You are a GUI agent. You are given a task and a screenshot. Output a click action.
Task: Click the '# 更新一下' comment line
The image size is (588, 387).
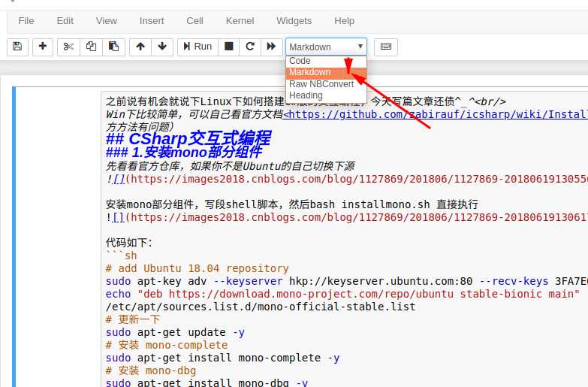[133, 319]
